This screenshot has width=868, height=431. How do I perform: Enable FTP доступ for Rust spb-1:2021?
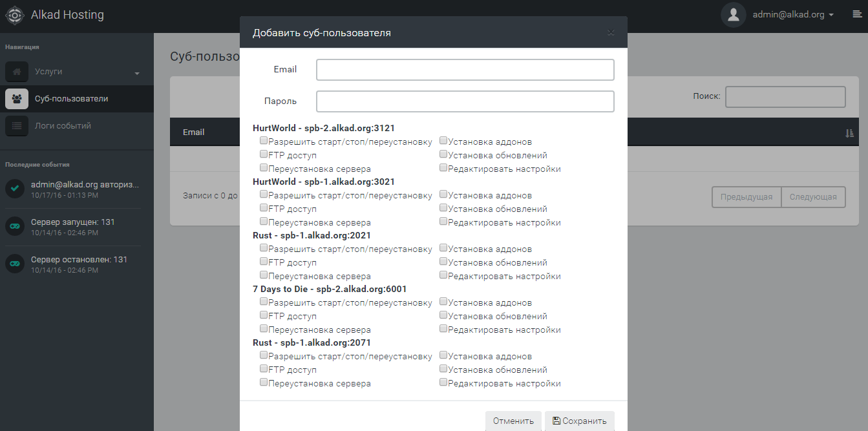coord(264,261)
